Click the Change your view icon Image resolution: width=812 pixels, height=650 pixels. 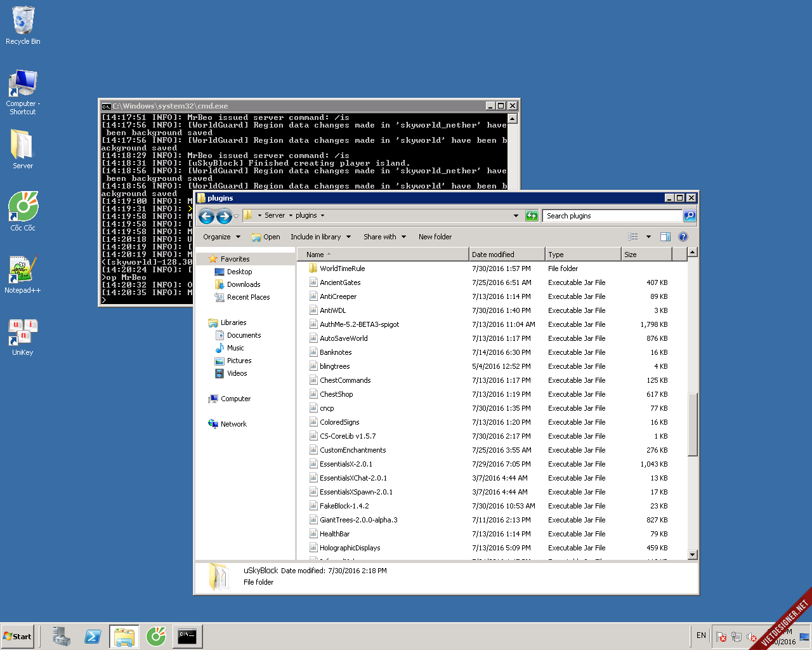point(633,237)
